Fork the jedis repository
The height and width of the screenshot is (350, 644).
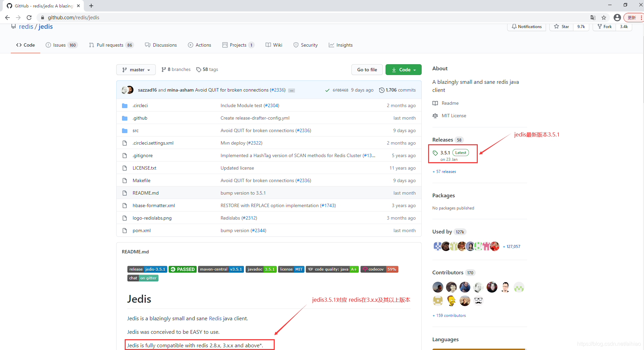tap(604, 27)
